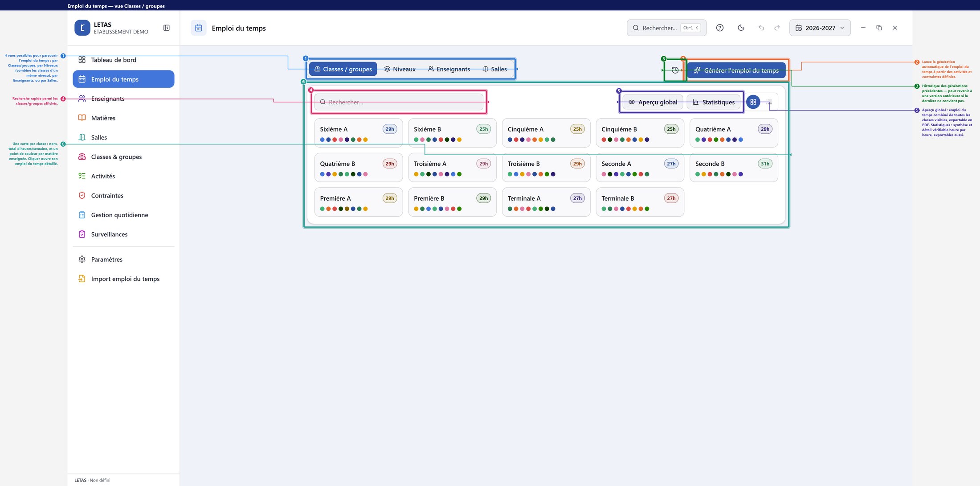Open the Troisième A class card

tap(453, 168)
